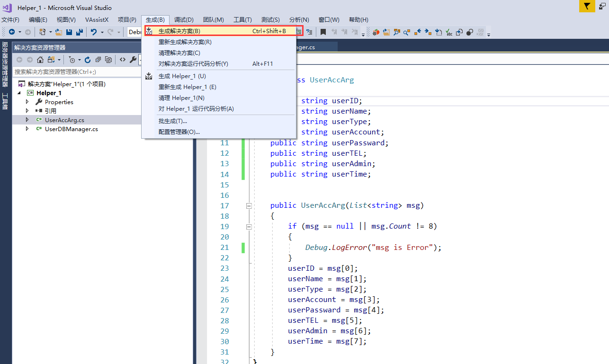Open the New Project dropdown arrow
The height and width of the screenshot is (364, 609).
(x=50, y=32)
